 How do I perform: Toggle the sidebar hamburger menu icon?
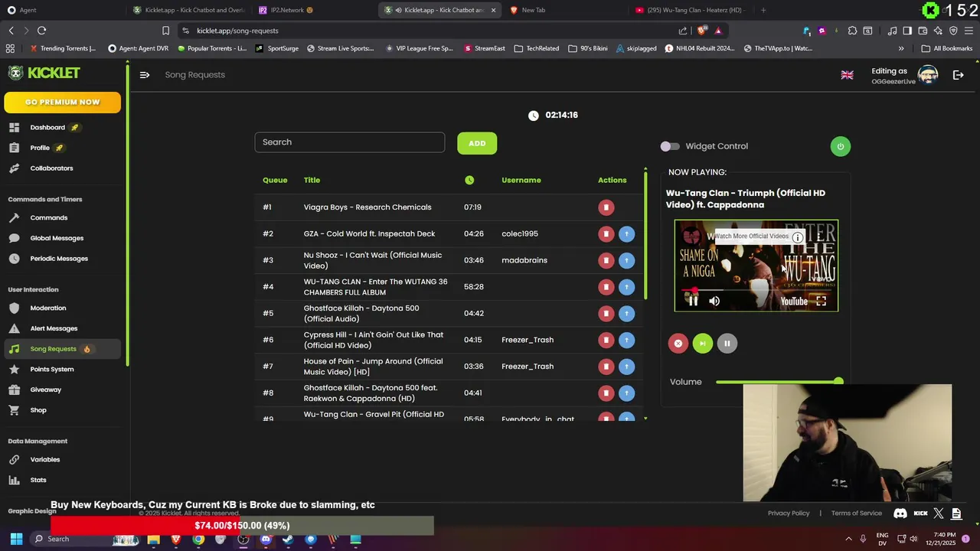click(145, 74)
